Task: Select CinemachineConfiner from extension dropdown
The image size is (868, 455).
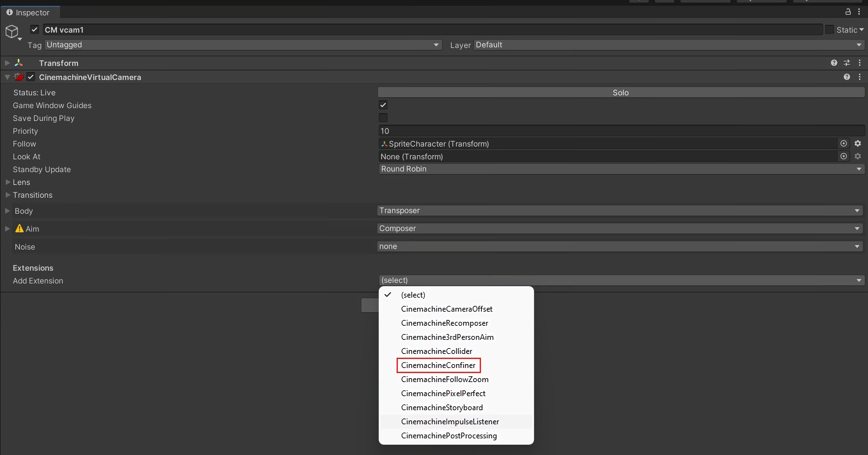Action: coord(438,365)
